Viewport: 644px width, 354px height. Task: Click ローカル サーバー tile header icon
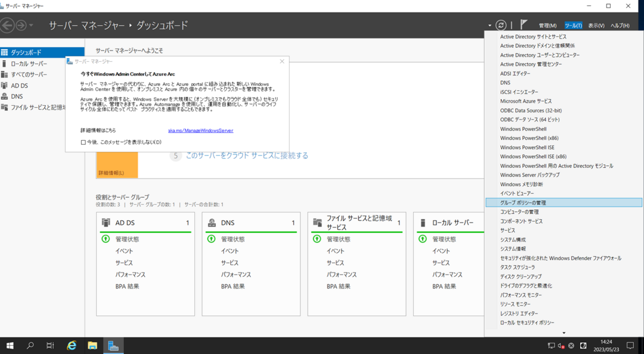(x=423, y=223)
